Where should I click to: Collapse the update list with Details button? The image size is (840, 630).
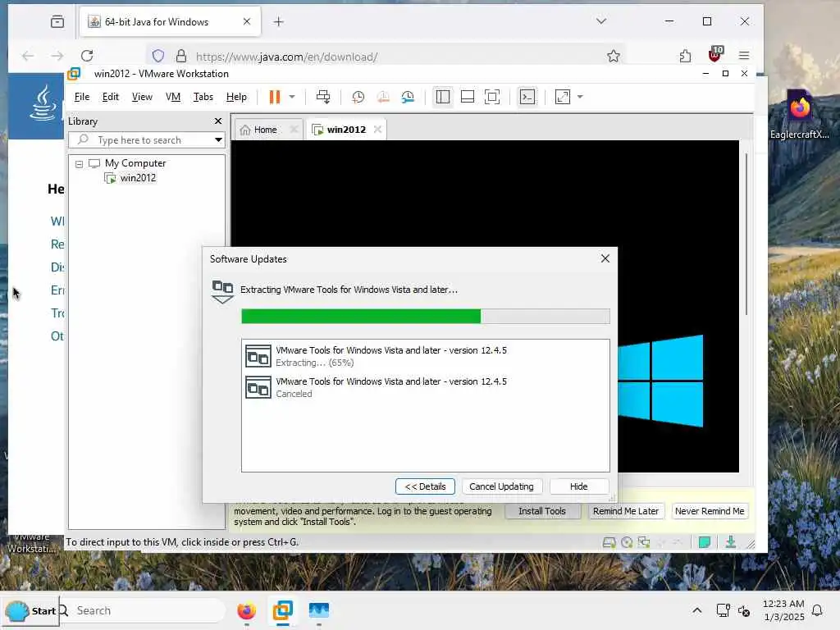click(x=426, y=486)
